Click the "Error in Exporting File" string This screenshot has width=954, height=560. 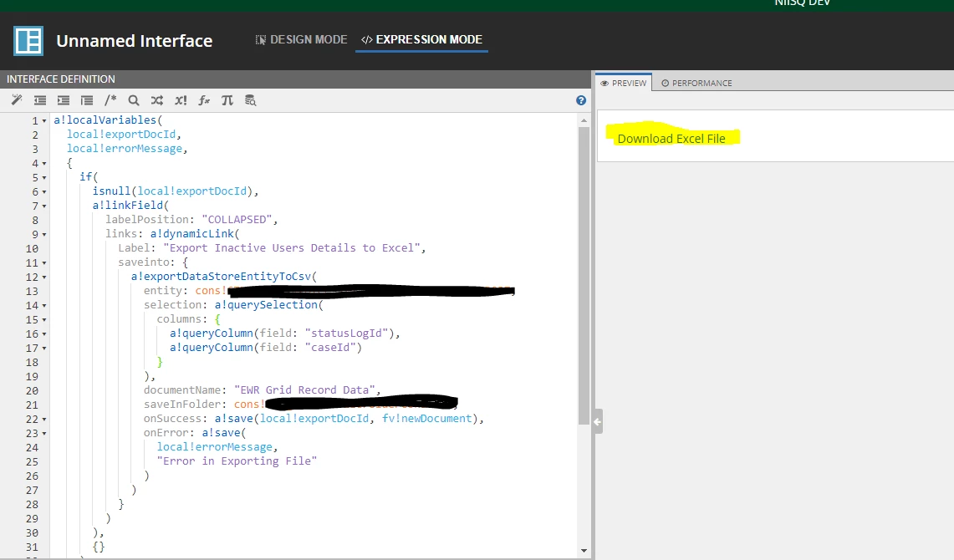click(x=237, y=461)
